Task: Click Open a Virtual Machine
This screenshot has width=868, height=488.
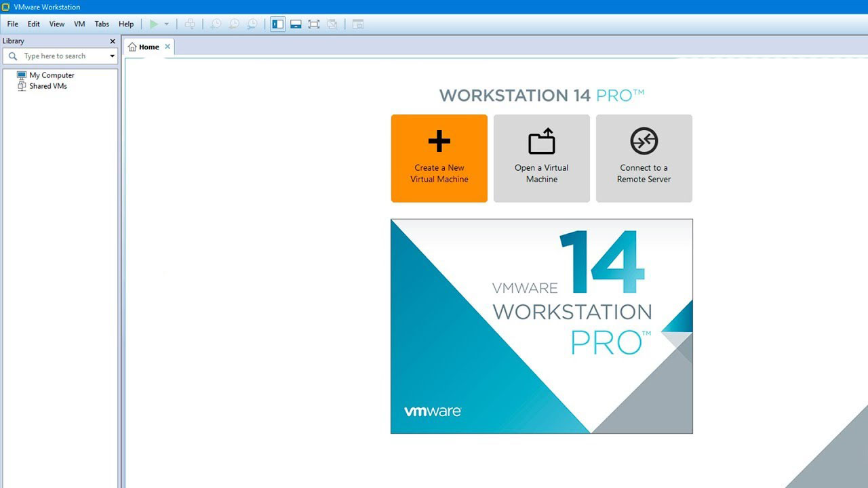Action: pyautogui.click(x=542, y=158)
